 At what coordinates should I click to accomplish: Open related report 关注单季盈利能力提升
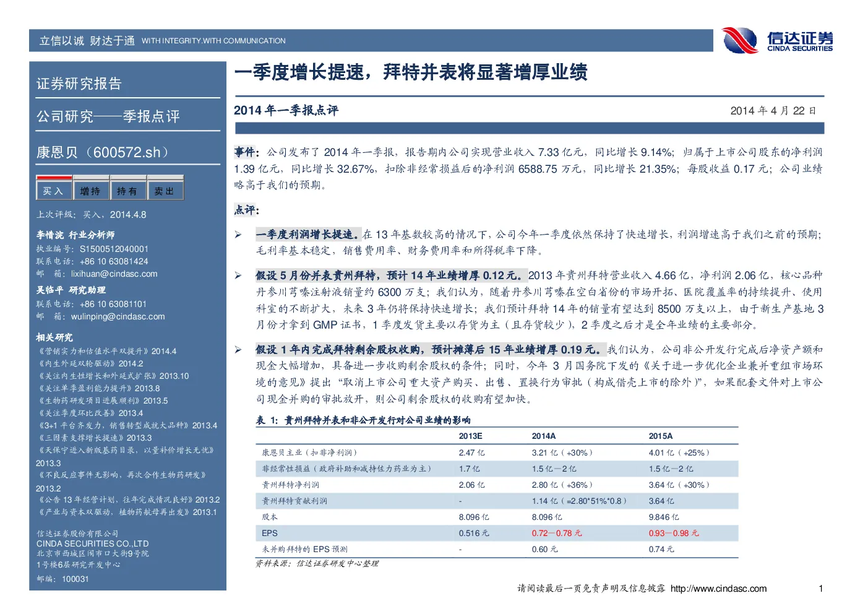pyautogui.click(x=98, y=388)
